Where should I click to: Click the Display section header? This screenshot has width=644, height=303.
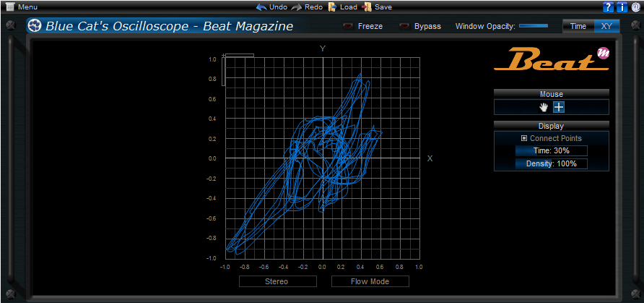click(x=551, y=127)
